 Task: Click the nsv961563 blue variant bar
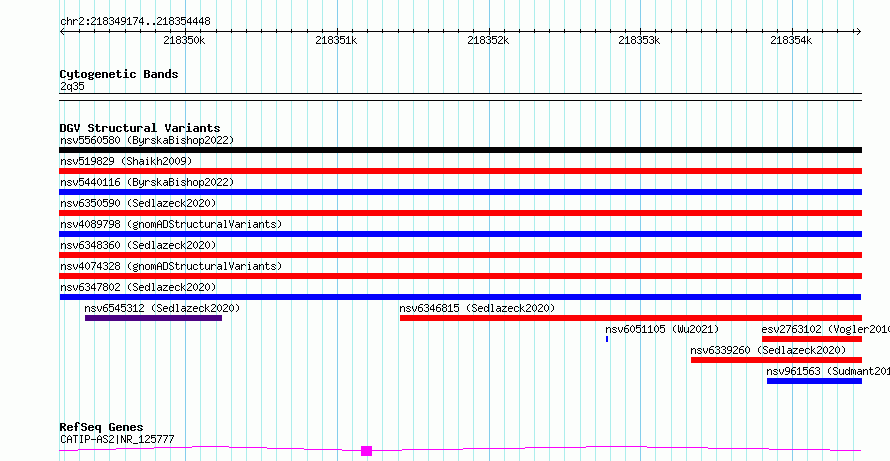click(x=814, y=381)
